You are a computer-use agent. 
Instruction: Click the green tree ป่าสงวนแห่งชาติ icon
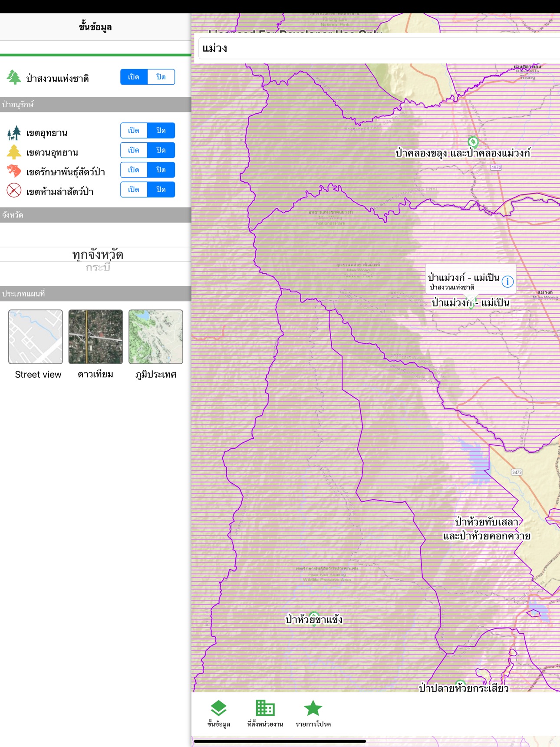coord(14,77)
